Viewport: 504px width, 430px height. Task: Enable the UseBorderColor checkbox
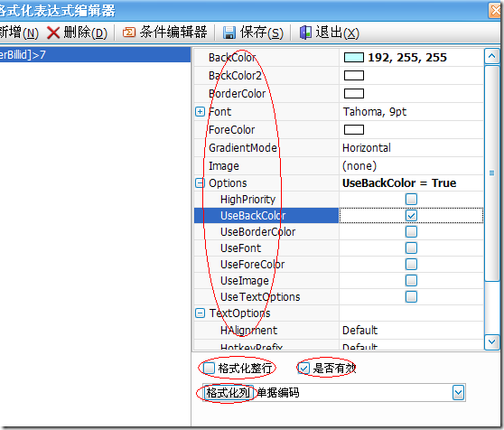click(411, 231)
